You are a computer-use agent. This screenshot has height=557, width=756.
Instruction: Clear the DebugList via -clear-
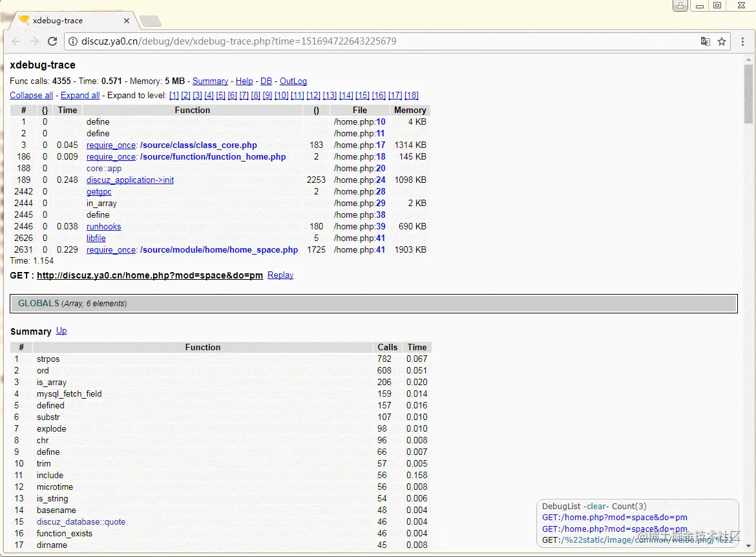click(x=596, y=507)
